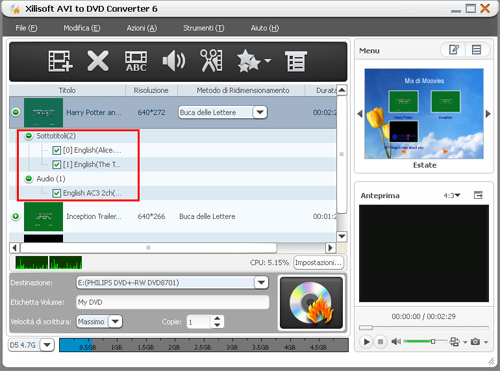Click the Inception row Buca delle Lettere text

pyautogui.click(x=207, y=216)
